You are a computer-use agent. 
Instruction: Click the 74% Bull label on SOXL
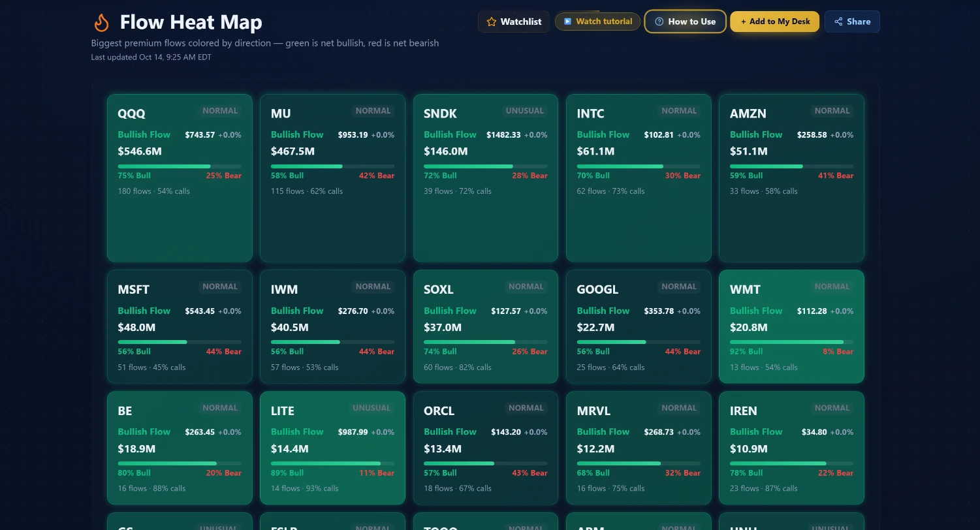(440, 352)
